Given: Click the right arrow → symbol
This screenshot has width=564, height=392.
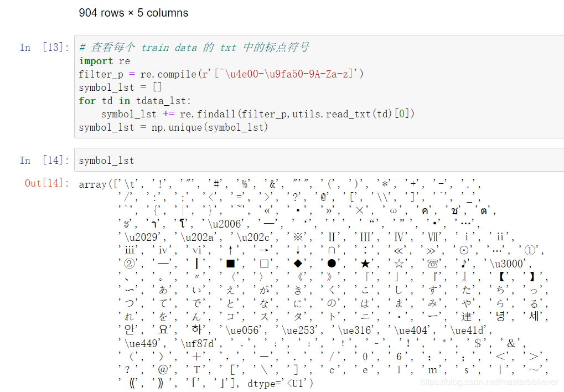Looking at the screenshot, I should click(265, 250).
